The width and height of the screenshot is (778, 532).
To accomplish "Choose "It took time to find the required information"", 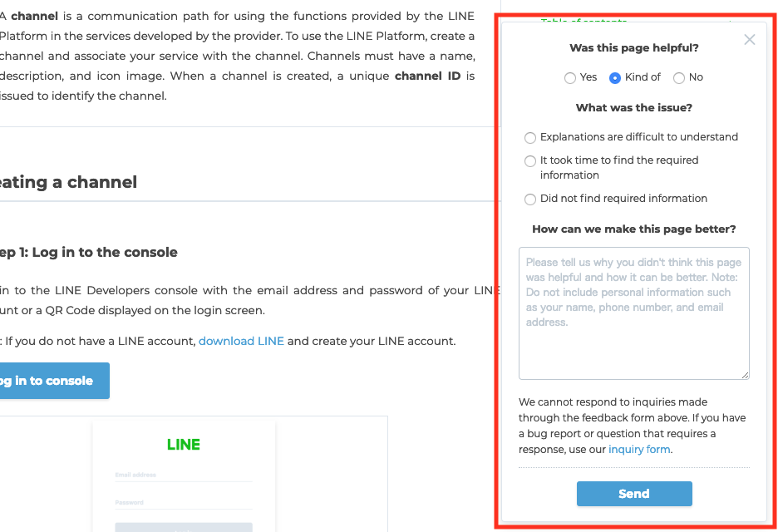I will click(530, 160).
